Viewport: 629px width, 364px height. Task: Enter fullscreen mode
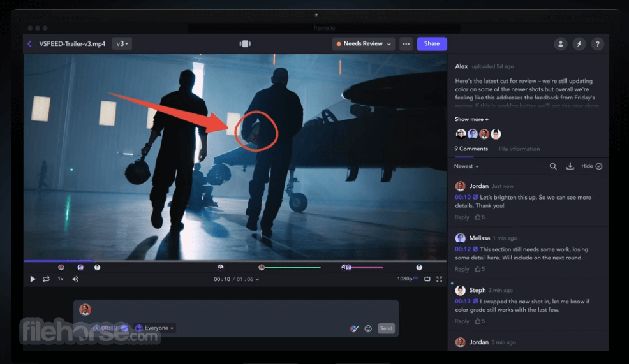click(x=440, y=279)
